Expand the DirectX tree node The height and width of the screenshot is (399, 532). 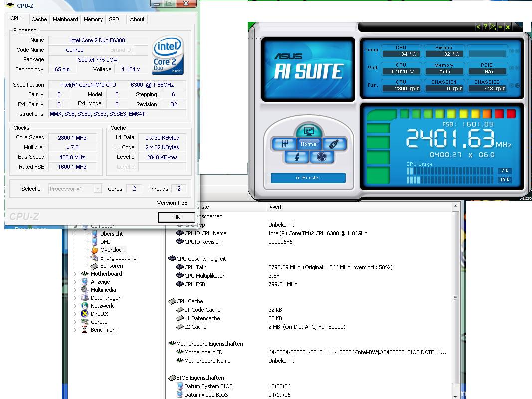75,314
